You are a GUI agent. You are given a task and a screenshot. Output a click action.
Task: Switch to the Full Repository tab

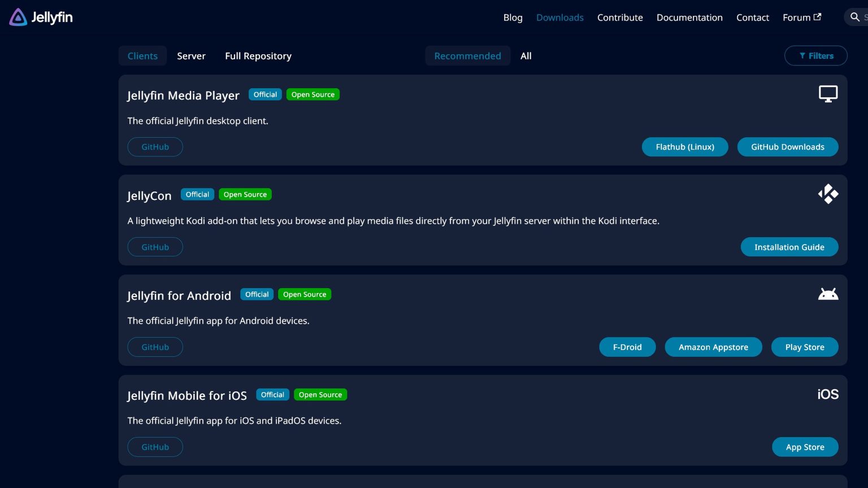click(258, 56)
